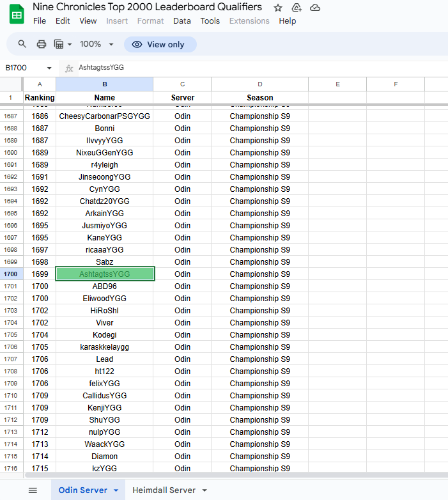Click the Season header cell

pyautogui.click(x=259, y=98)
